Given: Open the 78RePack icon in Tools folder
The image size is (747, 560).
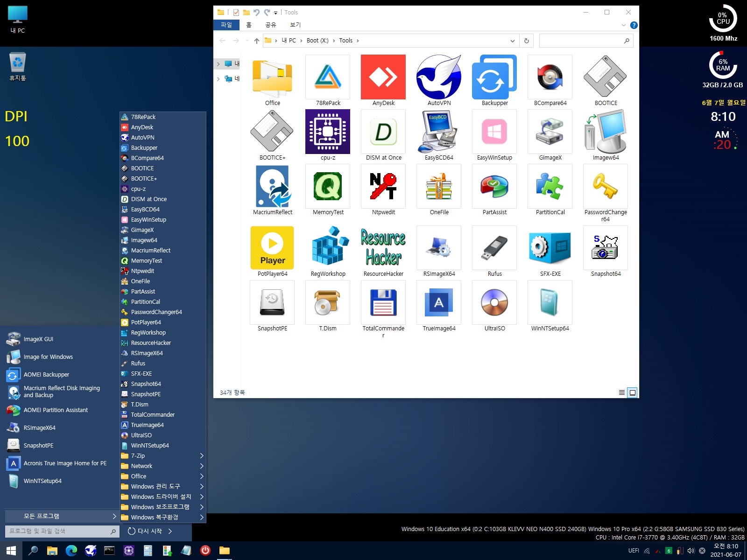Looking at the screenshot, I should click(328, 77).
